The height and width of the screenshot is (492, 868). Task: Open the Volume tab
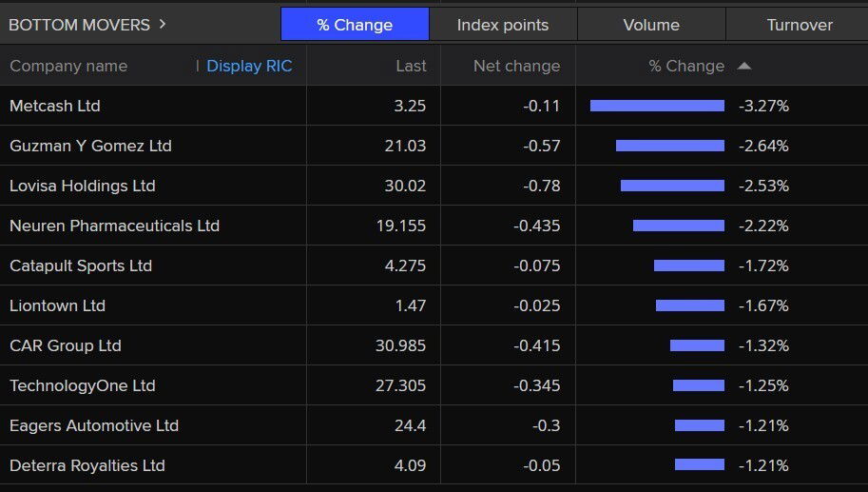pos(651,25)
